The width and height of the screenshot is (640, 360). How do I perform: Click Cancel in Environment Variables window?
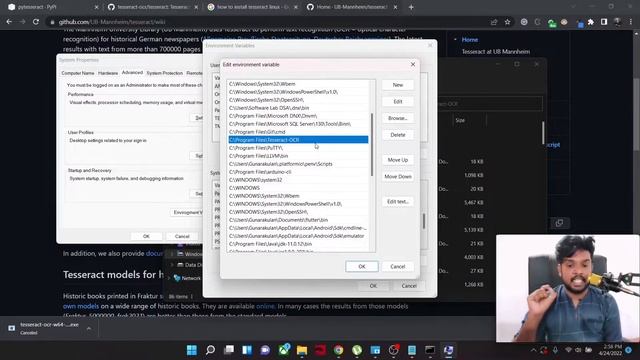pyautogui.click(x=409, y=286)
